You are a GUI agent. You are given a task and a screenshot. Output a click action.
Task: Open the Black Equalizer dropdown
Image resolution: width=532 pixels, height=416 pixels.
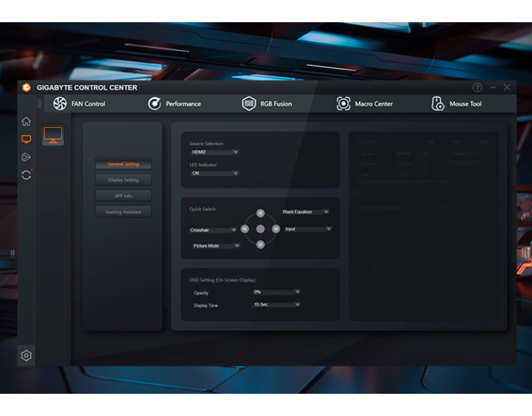[x=305, y=211]
